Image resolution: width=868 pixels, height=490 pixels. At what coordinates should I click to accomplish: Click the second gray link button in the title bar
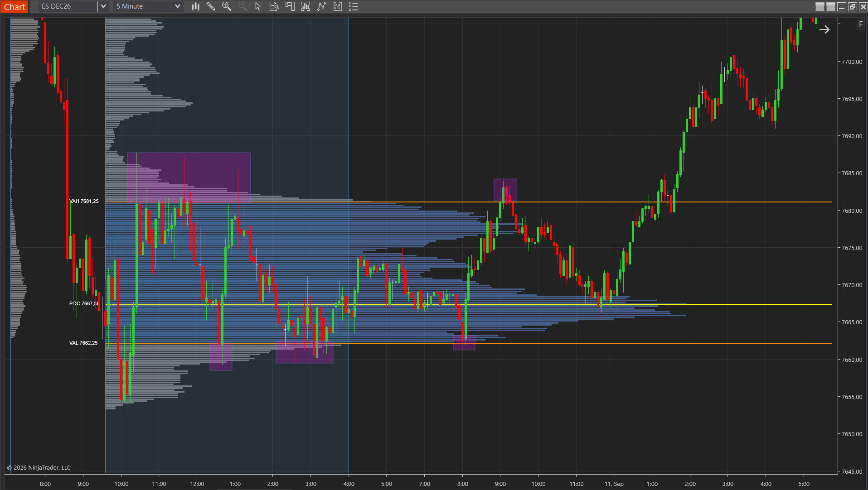coord(831,7)
